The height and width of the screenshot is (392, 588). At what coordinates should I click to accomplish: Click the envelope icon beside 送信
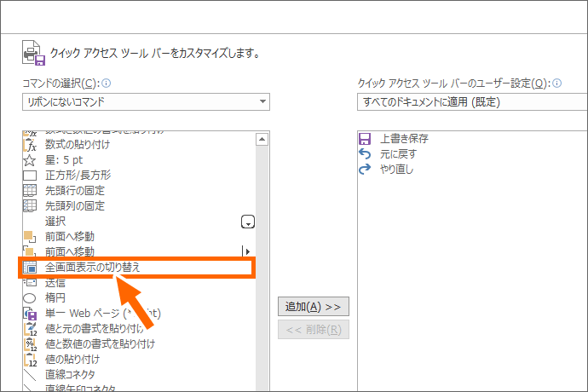pos(30,283)
